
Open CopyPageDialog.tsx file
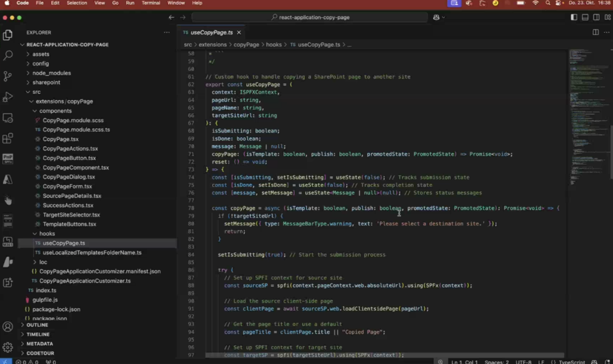click(x=69, y=177)
